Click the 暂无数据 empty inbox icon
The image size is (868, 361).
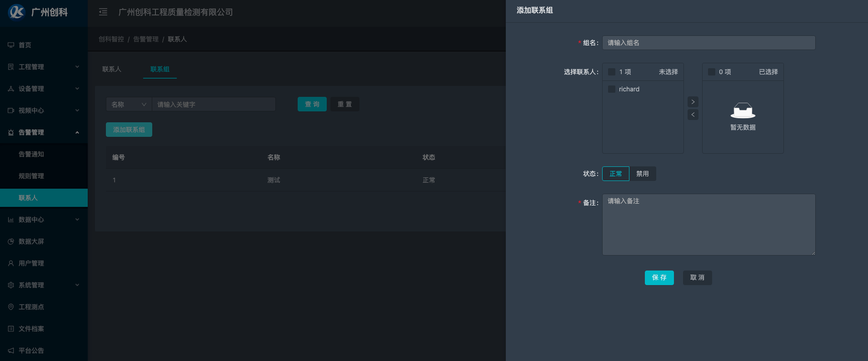pos(743,110)
